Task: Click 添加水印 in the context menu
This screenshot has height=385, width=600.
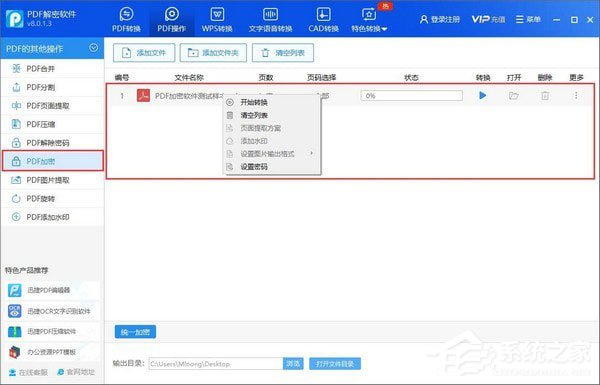Action: (x=272, y=141)
